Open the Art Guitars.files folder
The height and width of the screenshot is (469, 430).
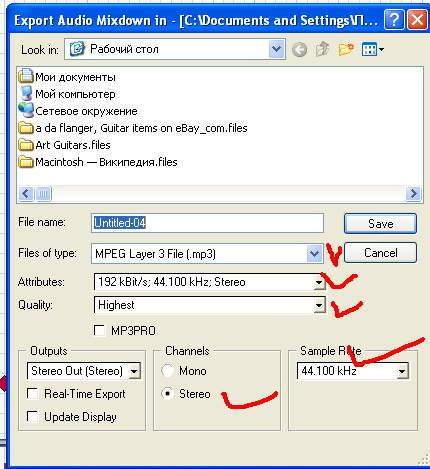[x=65, y=145]
